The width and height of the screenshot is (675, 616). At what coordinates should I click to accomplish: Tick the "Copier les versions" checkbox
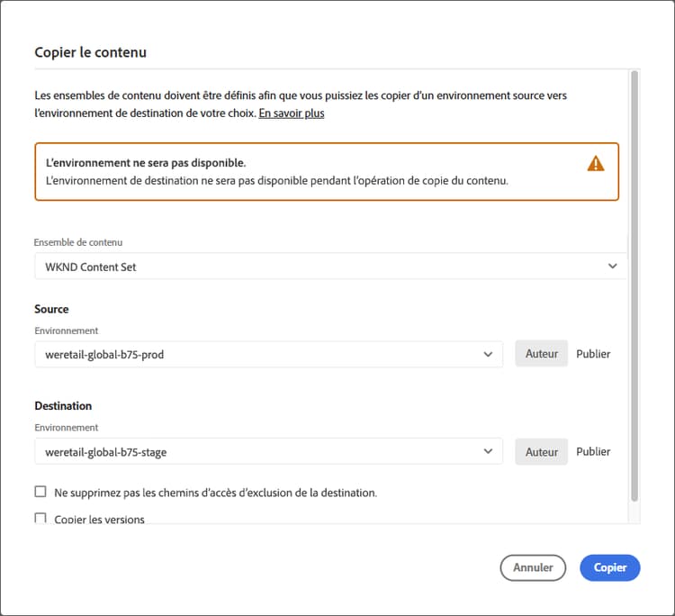tap(40, 518)
